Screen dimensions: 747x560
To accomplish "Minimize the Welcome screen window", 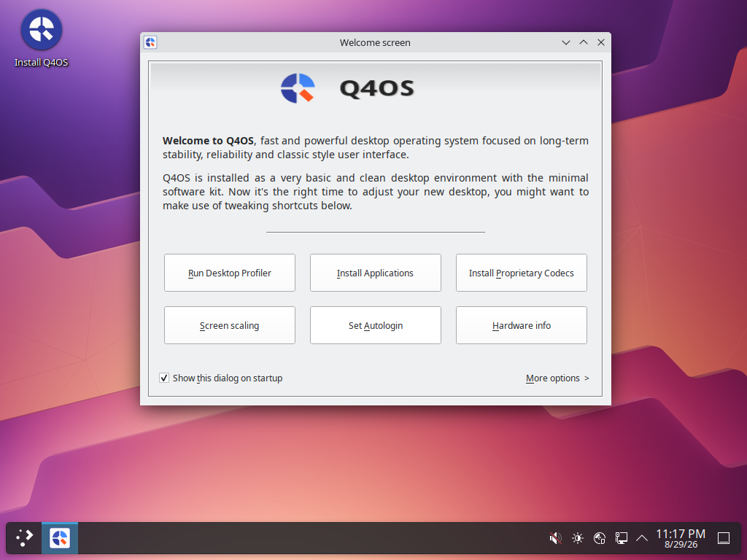I will [566, 42].
